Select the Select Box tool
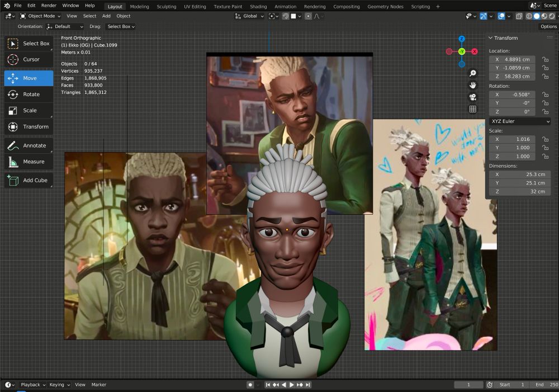This screenshot has height=392, width=559. [x=29, y=44]
